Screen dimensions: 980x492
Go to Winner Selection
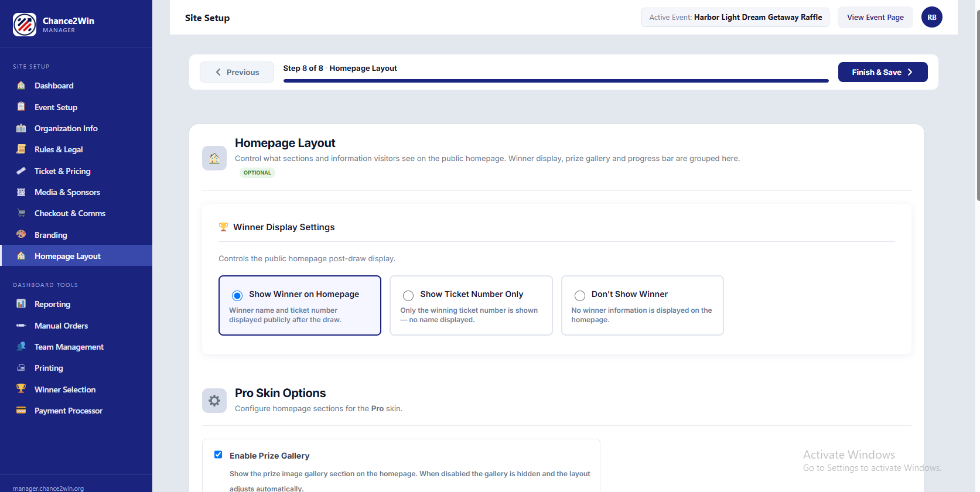click(76, 389)
